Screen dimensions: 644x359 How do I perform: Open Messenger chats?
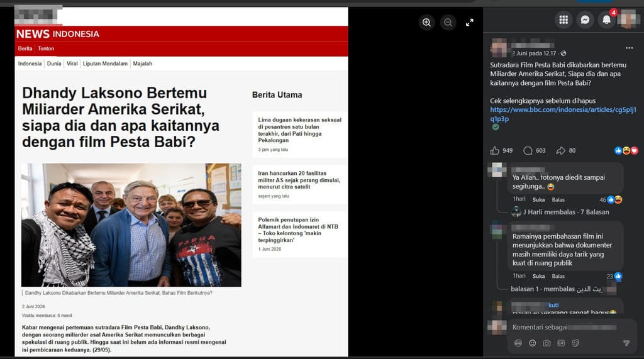click(585, 19)
